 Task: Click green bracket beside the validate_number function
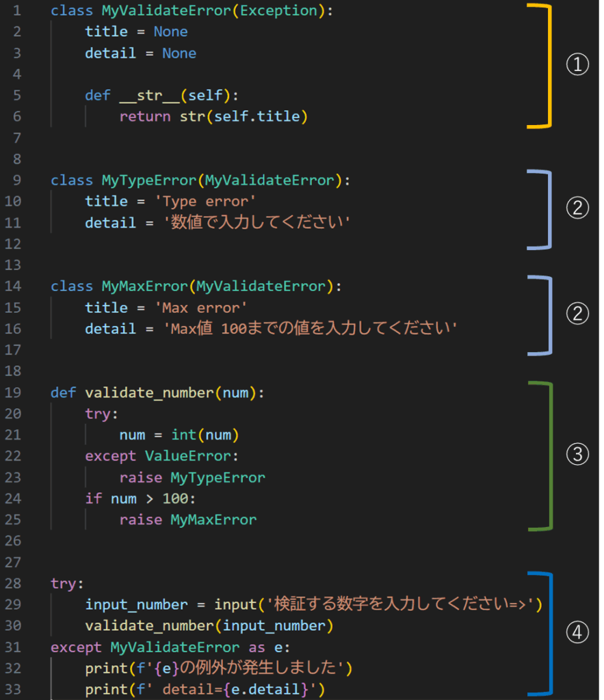click(549, 456)
